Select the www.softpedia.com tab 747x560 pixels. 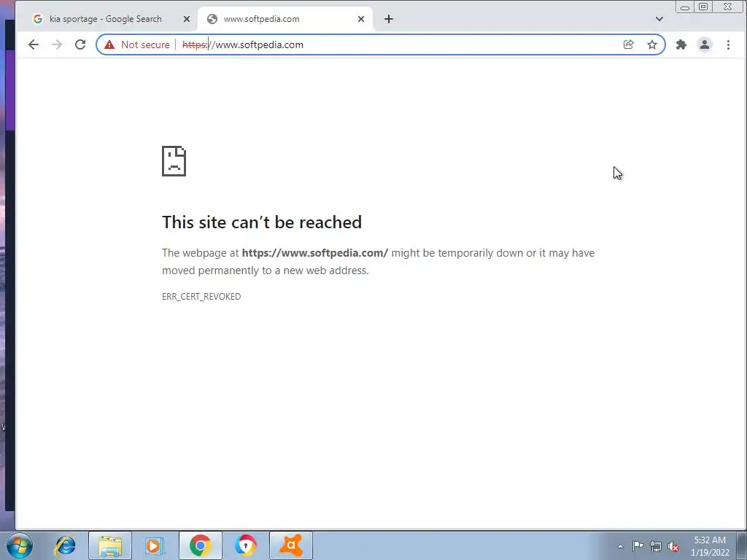[x=285, y=19]
